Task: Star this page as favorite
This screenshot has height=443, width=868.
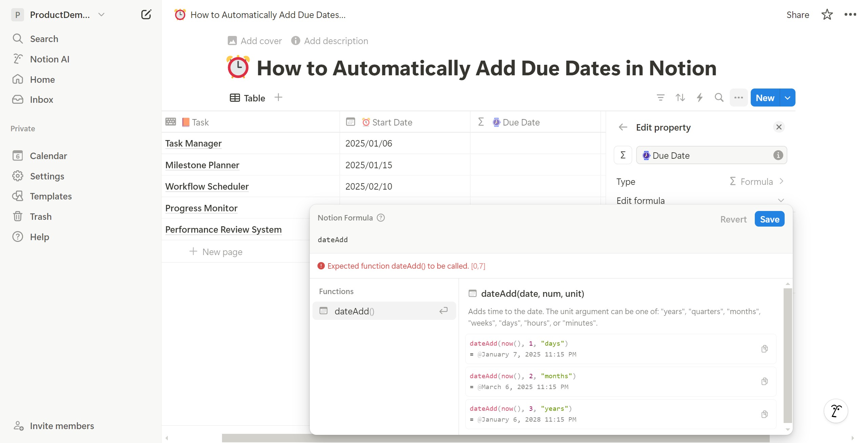Action: pos(827,15)
